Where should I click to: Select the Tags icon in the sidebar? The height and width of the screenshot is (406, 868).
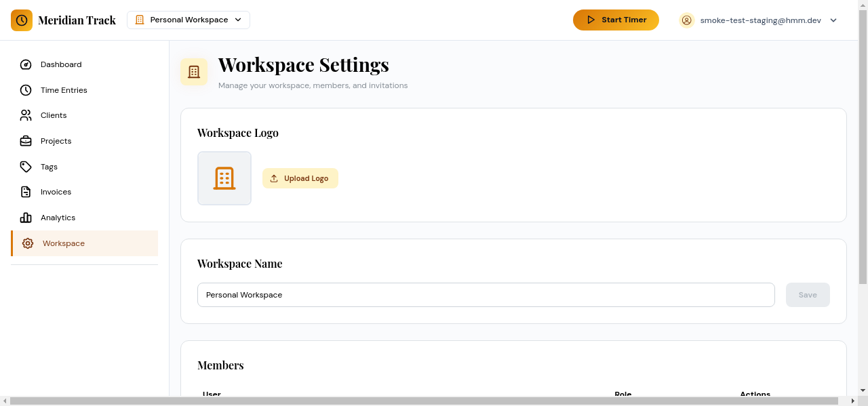tap(26, 167)
